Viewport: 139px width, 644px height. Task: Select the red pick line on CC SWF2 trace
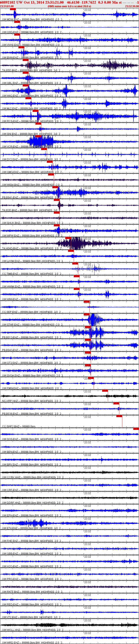(x=119, y=416)
